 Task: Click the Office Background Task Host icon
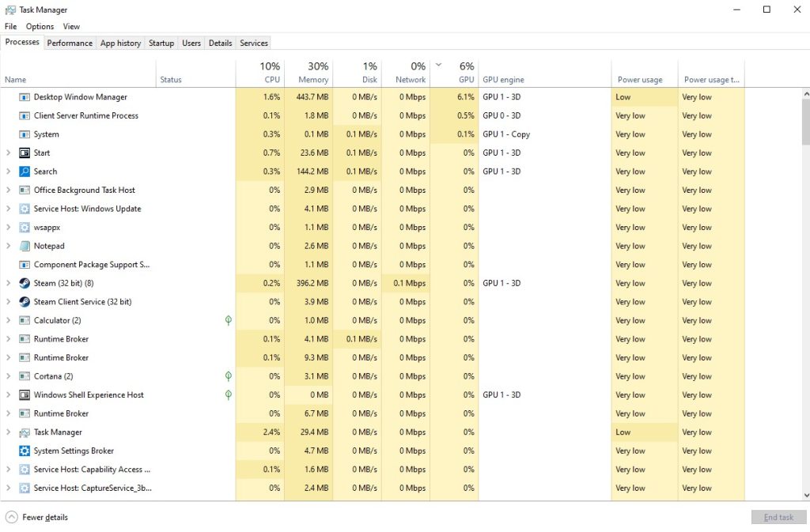25,190
